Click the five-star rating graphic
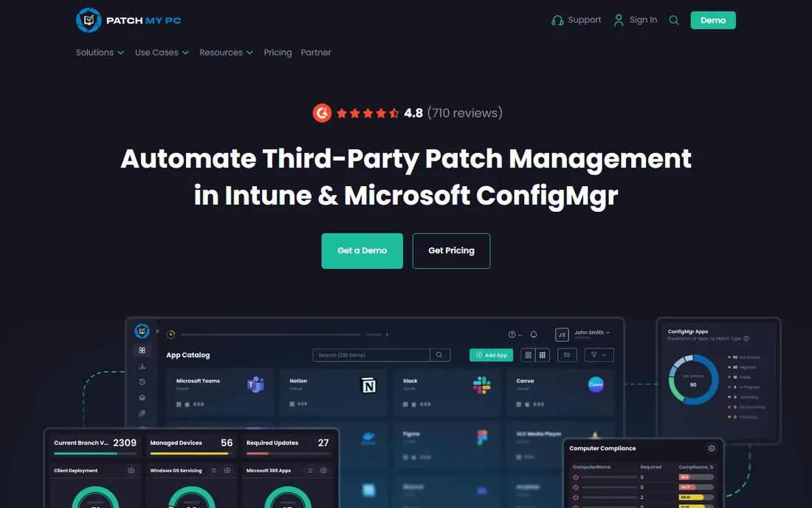This screenshot has width=812, height=508. pos(368,113)
